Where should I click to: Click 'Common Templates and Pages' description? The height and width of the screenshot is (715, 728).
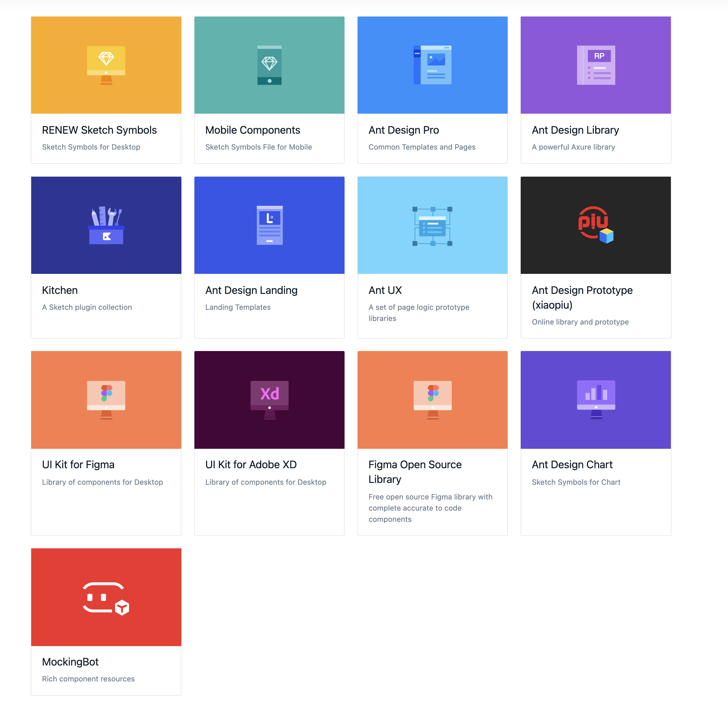tap(422, 147)
